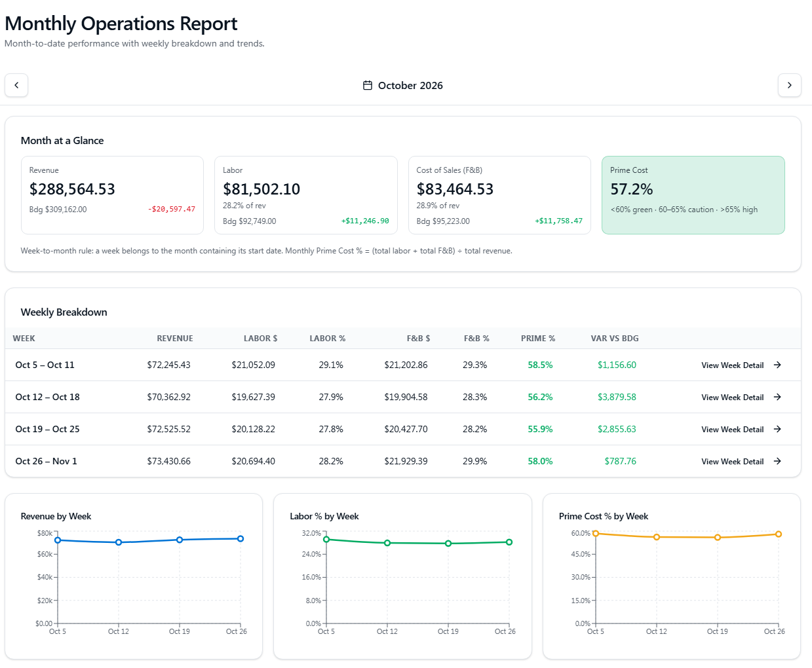The height and width of the screenshot is (668, 812).
Task: Click the Monthly Operations Report heading
Action: pyautogui.click(x=121, y=24)
